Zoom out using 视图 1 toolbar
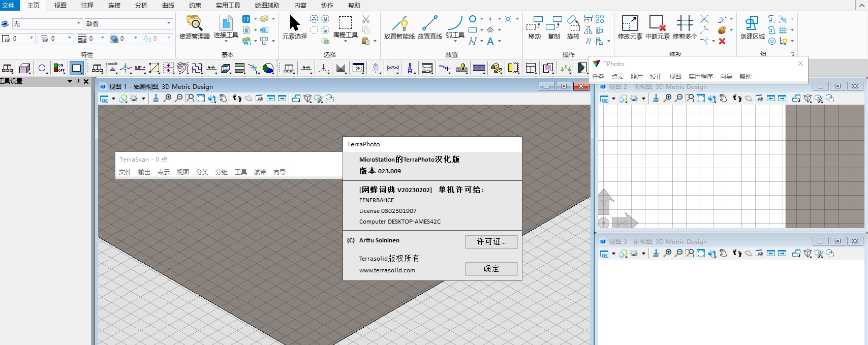This screenshot has height=345, width=868. (178, 99)
